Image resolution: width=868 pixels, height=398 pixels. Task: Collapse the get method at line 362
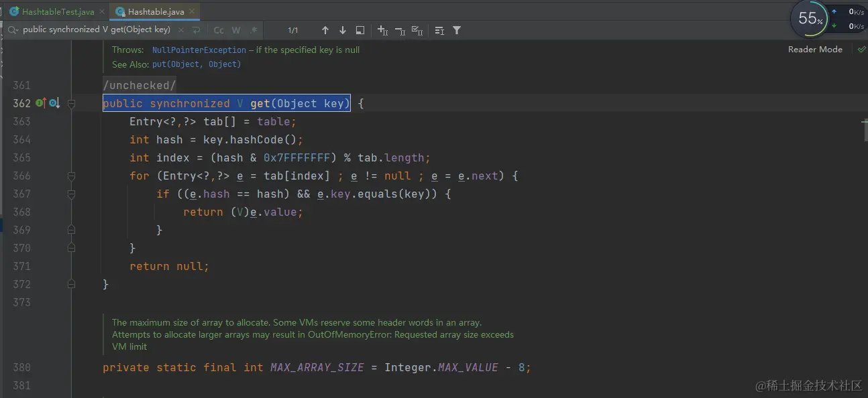coord(71,103)
